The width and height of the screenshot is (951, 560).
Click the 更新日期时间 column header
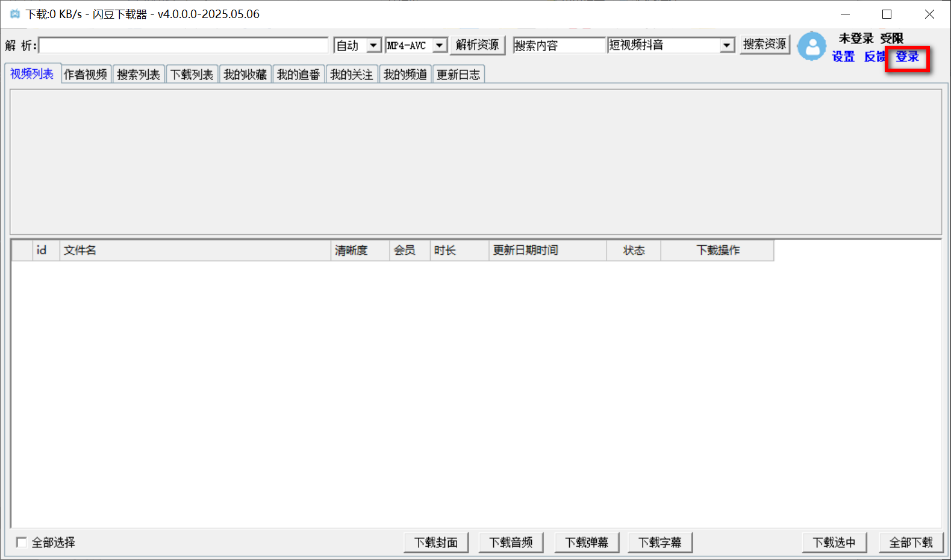coord(547,250)
